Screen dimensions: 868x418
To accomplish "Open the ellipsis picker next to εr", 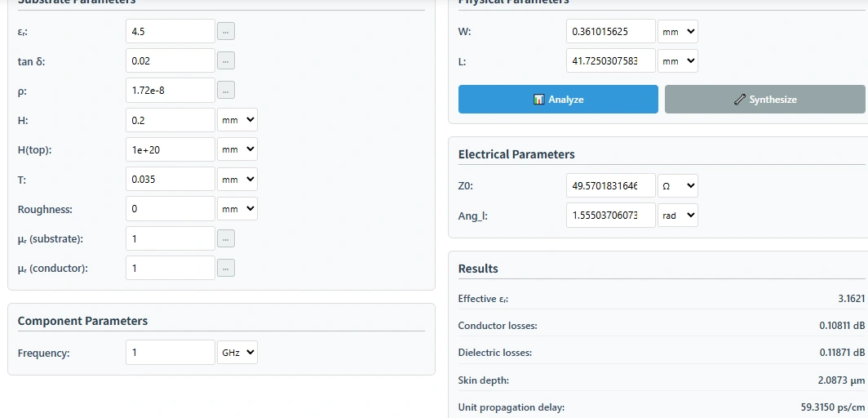I will point(226,32).
